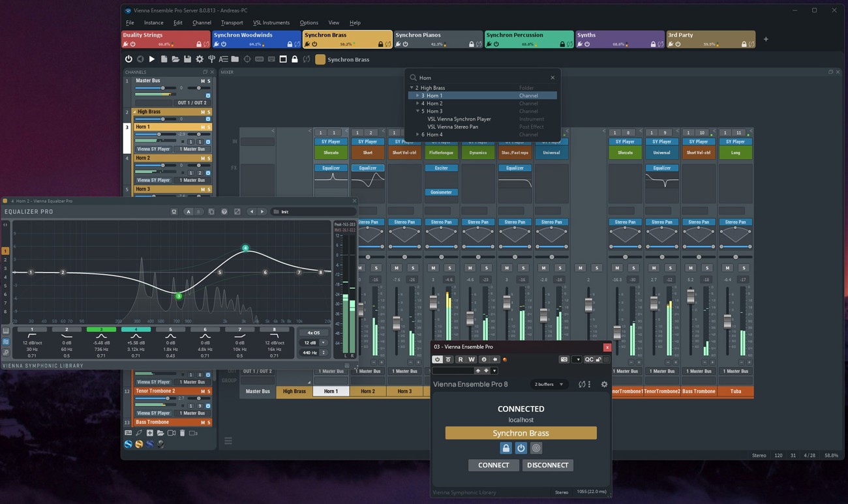The width and height of the screenshot is (848, 504).
Task: Click EQ node 4 on the curve
Action: coord(246,248)
